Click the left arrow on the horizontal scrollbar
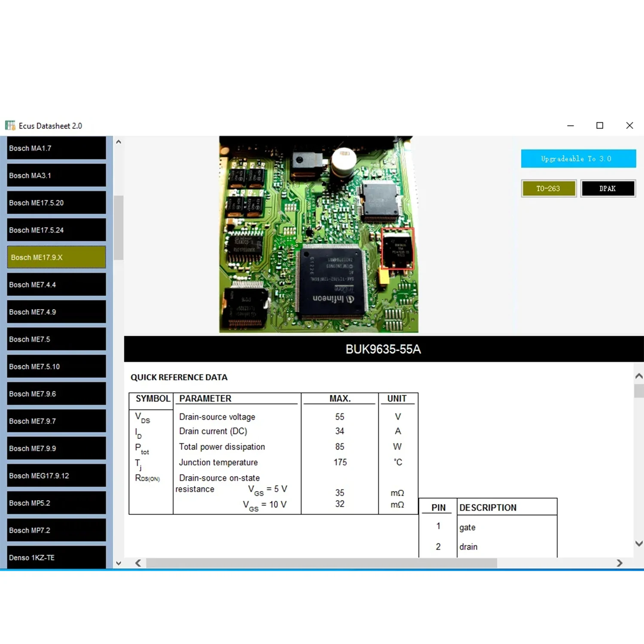The width and height of the screenshot is (644, 644). (138, 563)
